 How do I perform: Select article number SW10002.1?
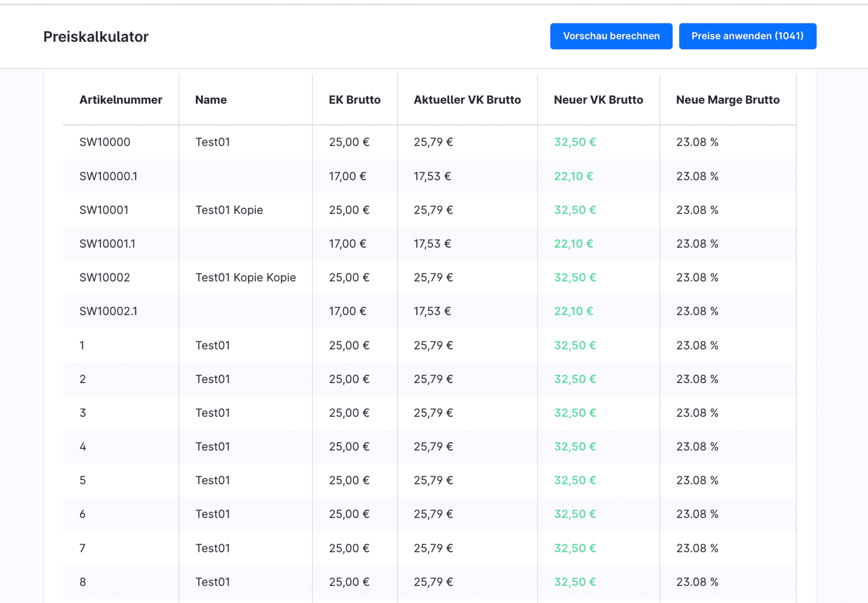point(108,311)
